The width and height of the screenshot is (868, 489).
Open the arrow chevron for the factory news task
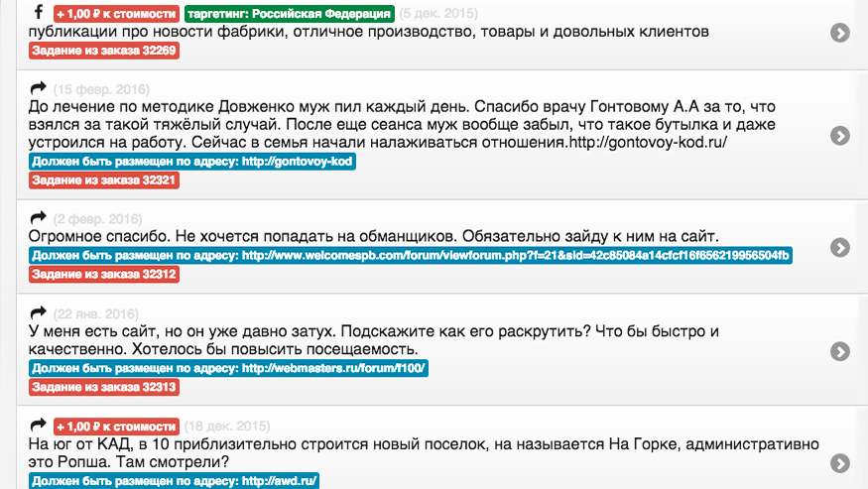840,33
